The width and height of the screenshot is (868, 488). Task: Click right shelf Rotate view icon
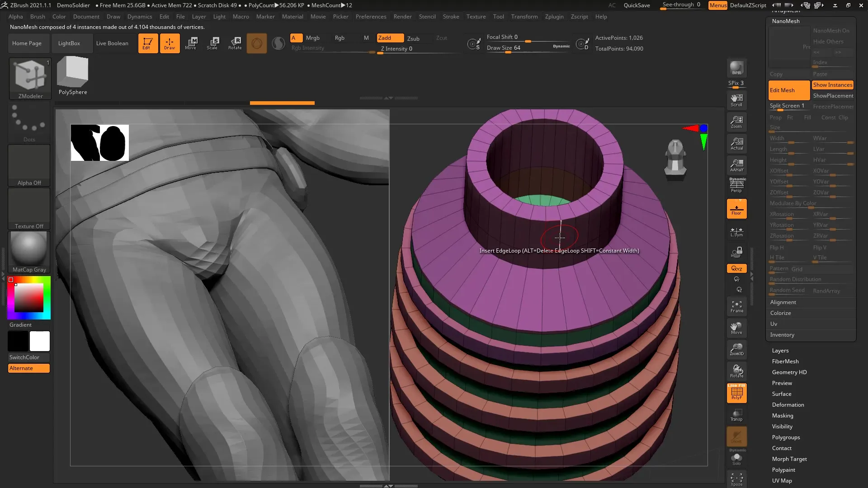(x=736, y=371)
